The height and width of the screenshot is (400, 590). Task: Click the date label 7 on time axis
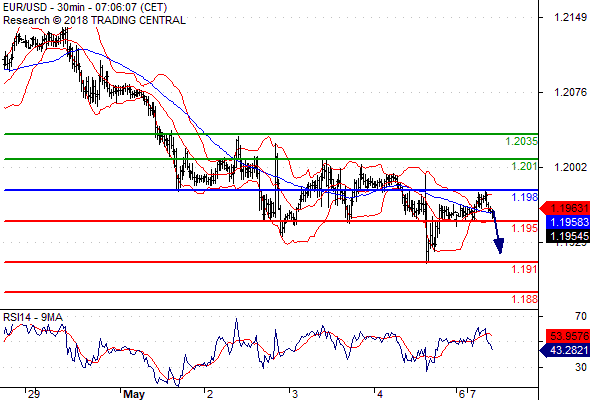pyautogui.click(x=472, y=394)
